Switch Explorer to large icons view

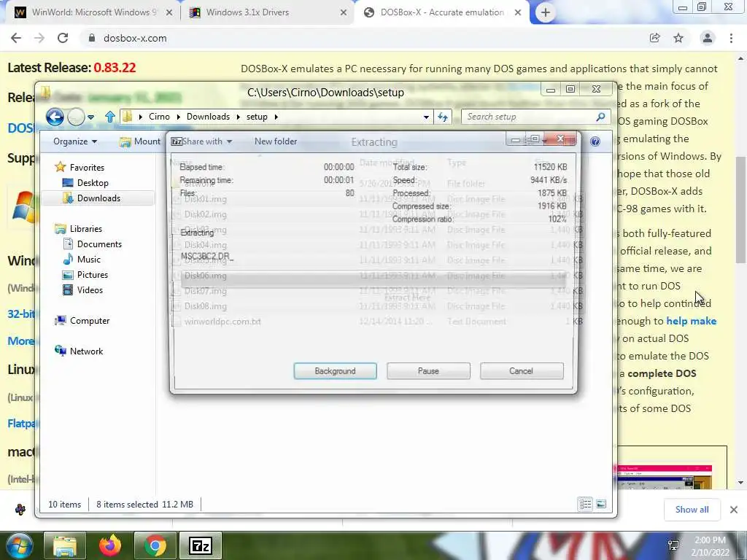tap(601, 504)
